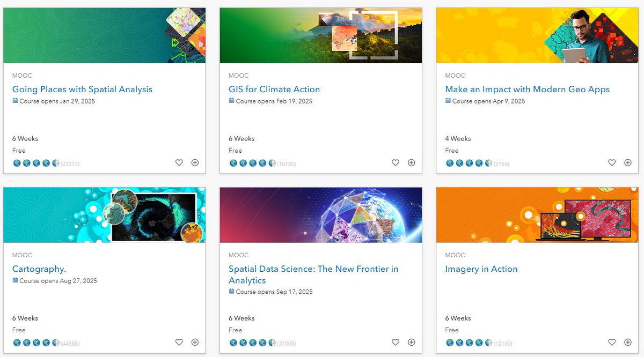This screenshot has width=644, height=357.
Task: Click 'Free' on Spatial Data Science card
Action: (236, 330)
